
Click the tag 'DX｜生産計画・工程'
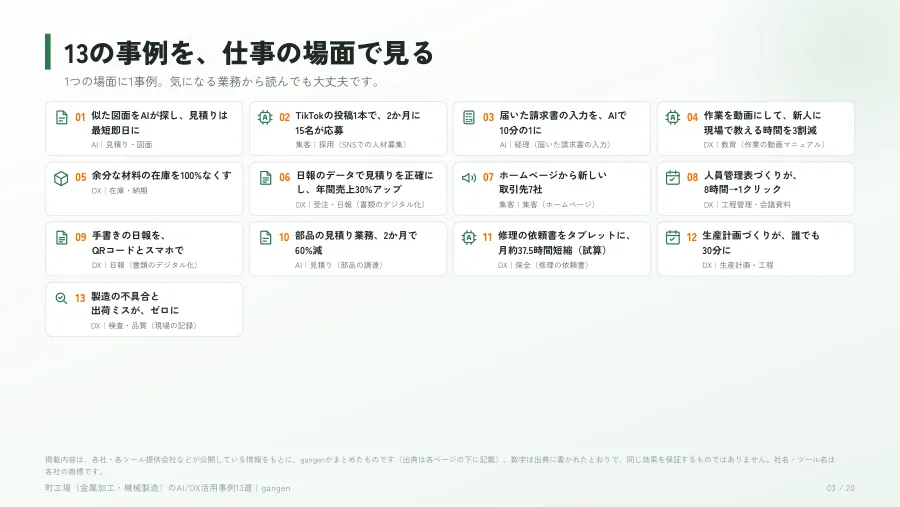[738, 265]
